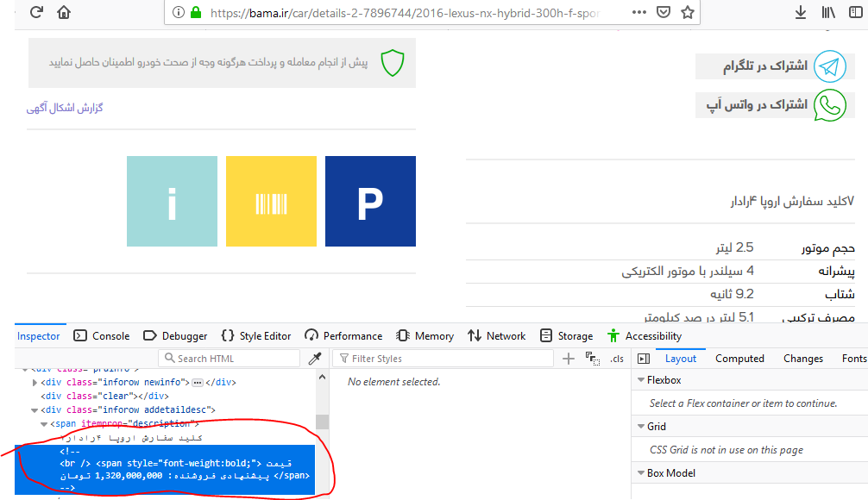868x500 pixels.
Task: Open the Style Editor tab
Action: (x=256, y=335)
